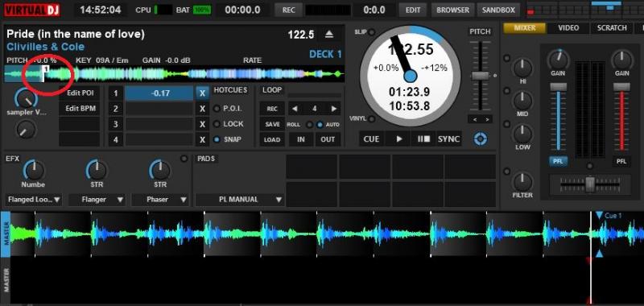This screenshot has height=306, width=644.
Task: Click the Edit BPM button
Action: (x=80, y=109)
